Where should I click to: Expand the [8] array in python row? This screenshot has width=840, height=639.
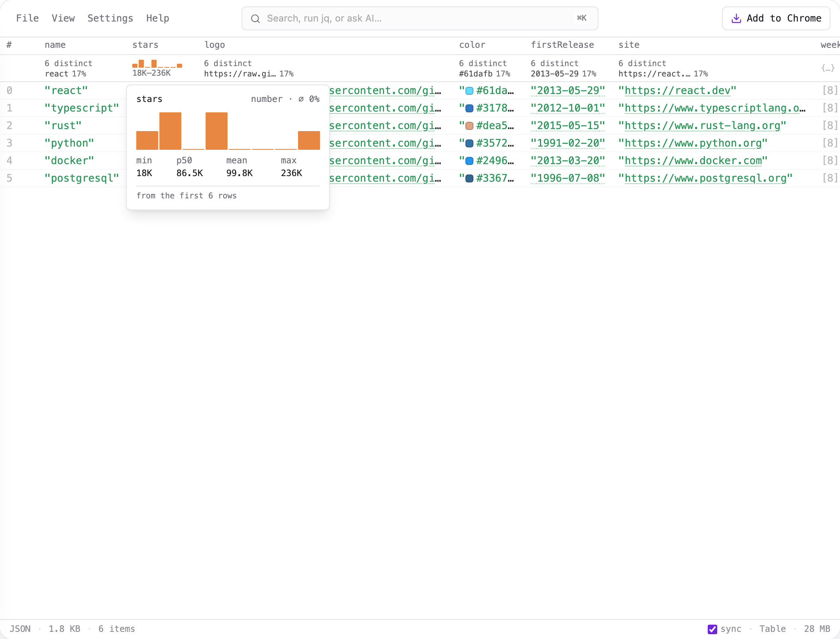tap(830, 143)
